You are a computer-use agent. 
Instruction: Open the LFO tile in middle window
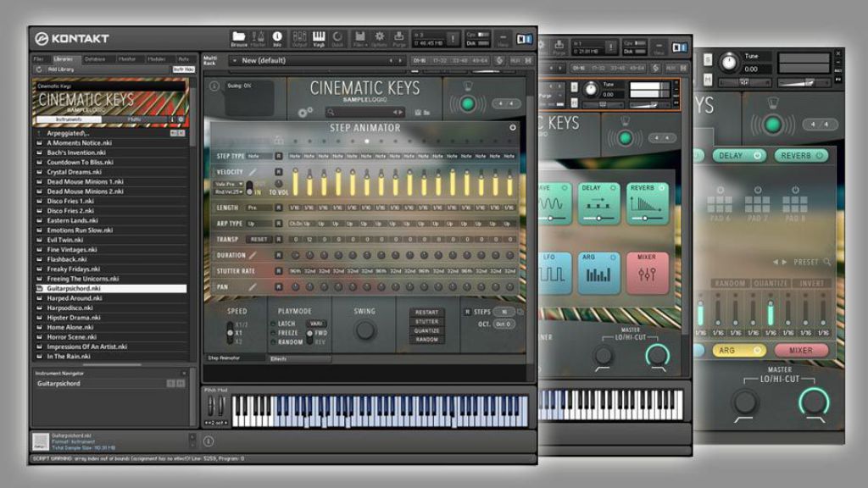tap(554, 273)
